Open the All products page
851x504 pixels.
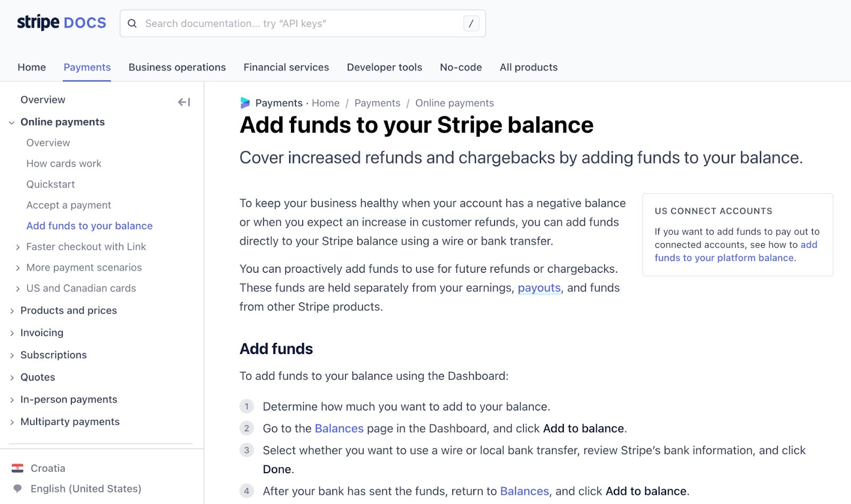[x=528, y=67]
